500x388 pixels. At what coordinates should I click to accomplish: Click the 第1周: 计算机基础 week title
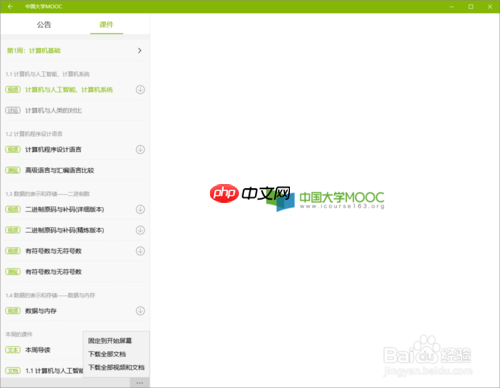pyautogui.click(x=34, y=51)
